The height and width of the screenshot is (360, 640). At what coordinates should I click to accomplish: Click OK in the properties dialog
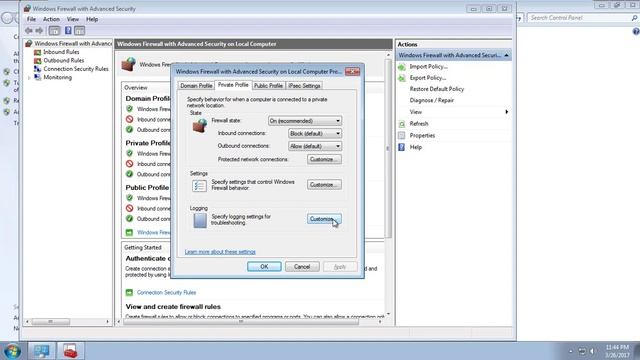264,267
